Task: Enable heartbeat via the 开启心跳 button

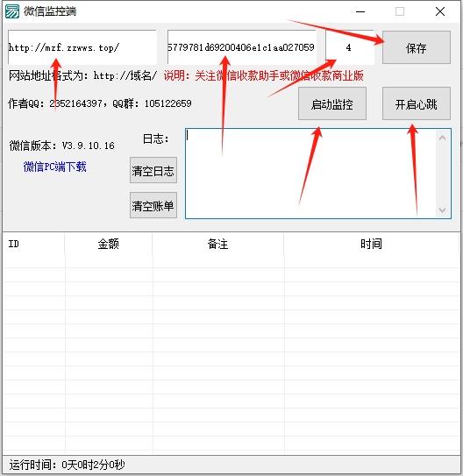Action: (417, 103)
